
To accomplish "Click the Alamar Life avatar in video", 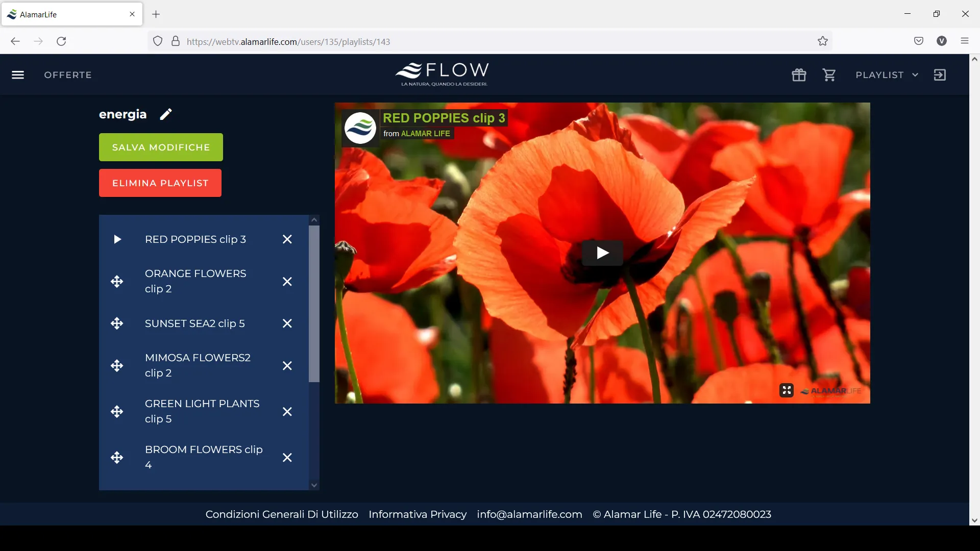I will (x=360, y=128).
